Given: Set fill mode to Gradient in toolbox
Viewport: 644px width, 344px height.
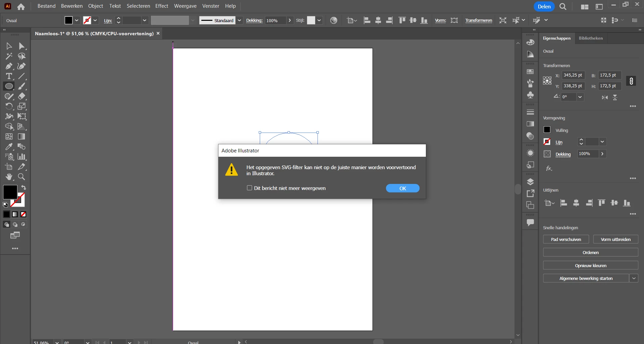Looking at the screenshot, I should [15, 214].
